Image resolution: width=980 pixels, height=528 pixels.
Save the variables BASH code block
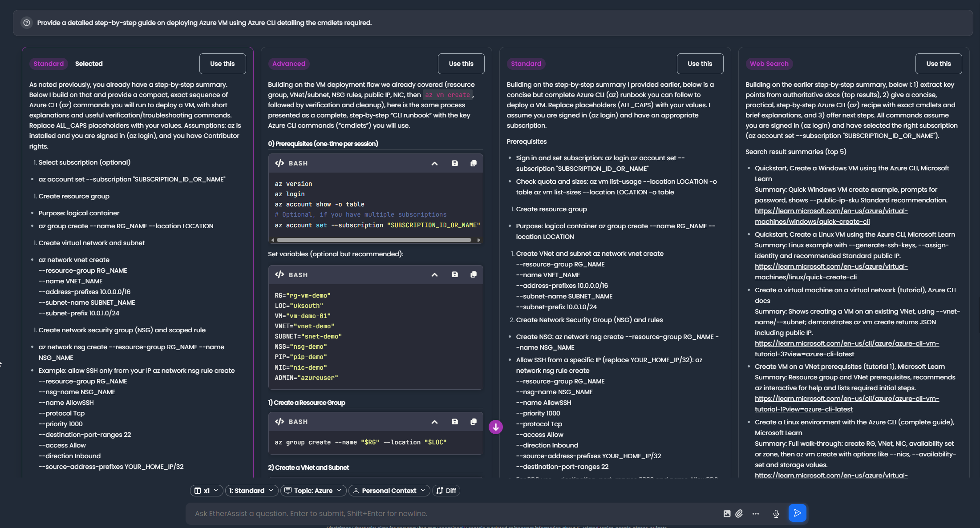click(455, 274)
